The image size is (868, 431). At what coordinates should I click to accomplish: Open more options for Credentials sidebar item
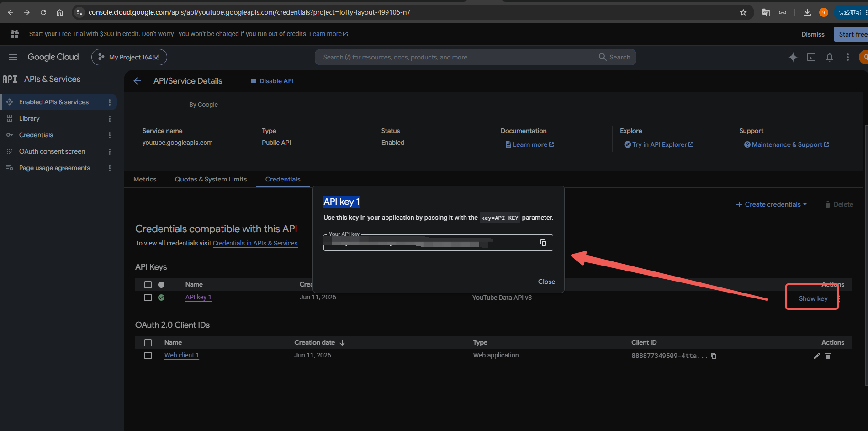[x=110, y=135]
